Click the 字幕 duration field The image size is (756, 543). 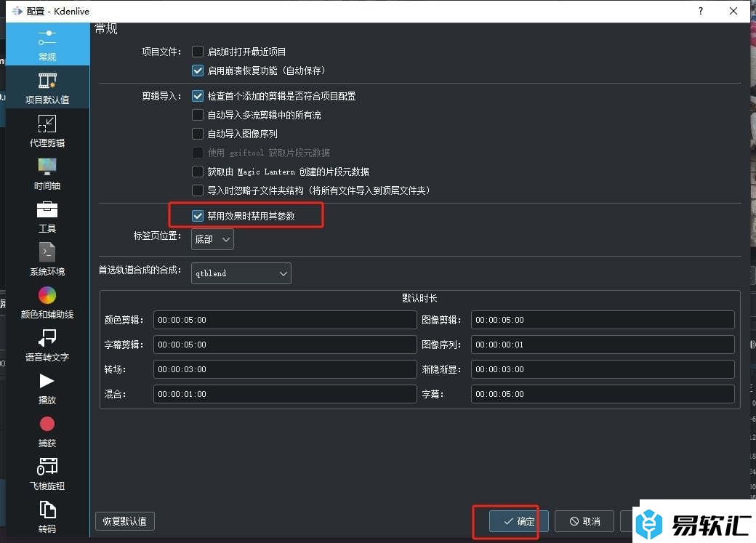click(x=603, y=394)
